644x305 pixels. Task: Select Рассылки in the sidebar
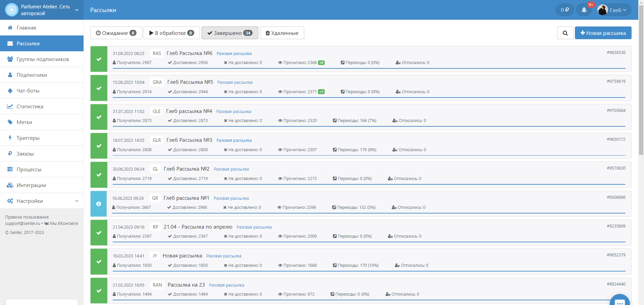42,43
